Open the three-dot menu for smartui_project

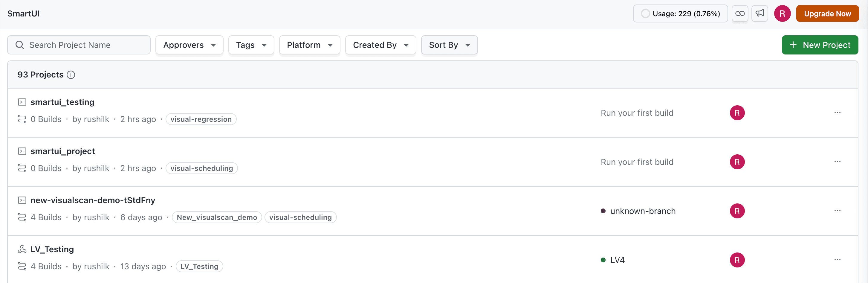tap(837, 162)
